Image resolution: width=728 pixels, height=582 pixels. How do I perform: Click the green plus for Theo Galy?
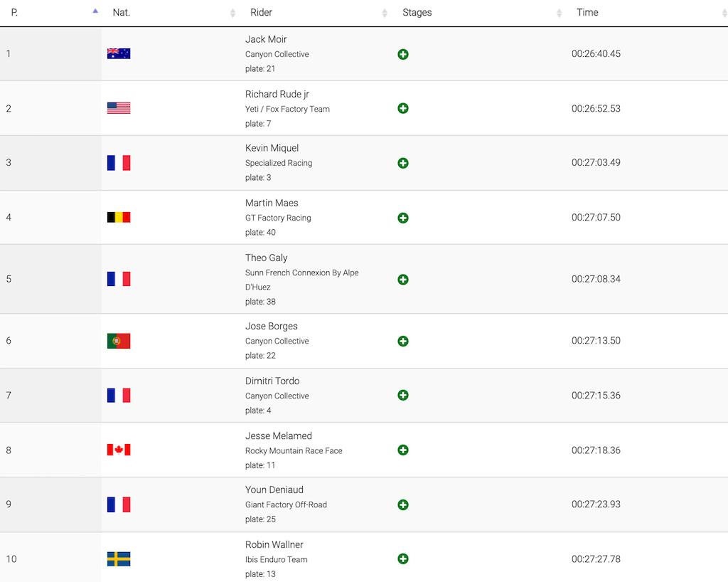coord(403,280)
